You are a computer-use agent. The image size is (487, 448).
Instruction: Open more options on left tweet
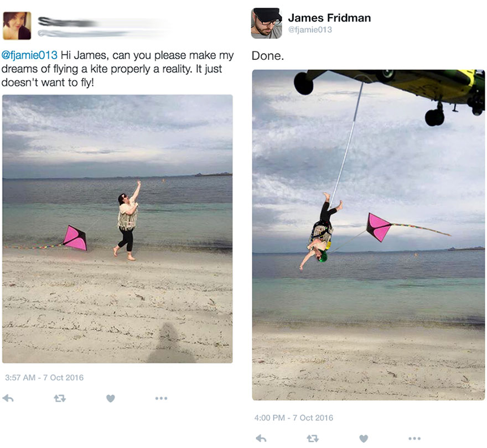point(162,398)
